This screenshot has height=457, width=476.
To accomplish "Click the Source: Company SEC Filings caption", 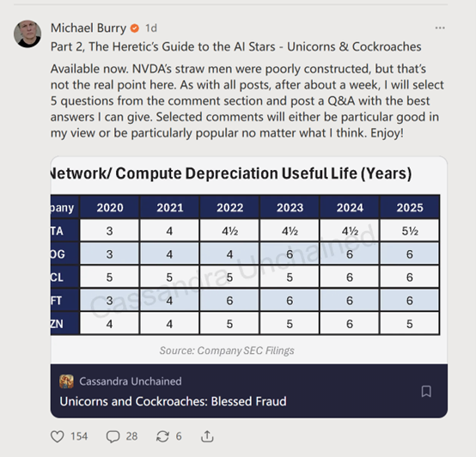I will tap(227, 350).
